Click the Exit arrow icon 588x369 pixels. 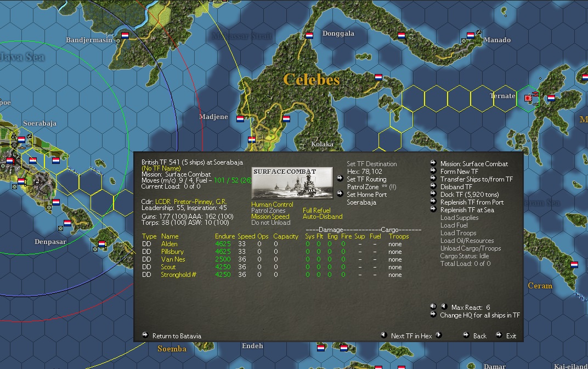click(499, 335)
